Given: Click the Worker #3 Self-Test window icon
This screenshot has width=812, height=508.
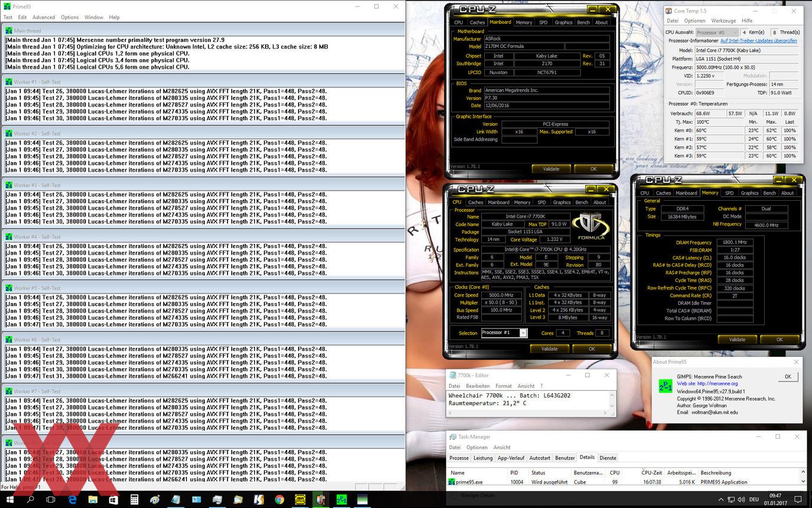Looking at the screenshot, I should [9, 185].
